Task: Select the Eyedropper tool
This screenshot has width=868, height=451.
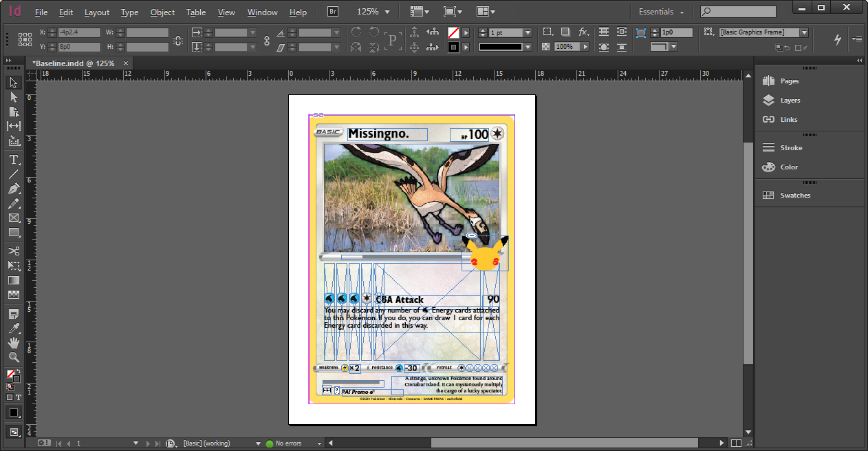Action: pos(14,328)
